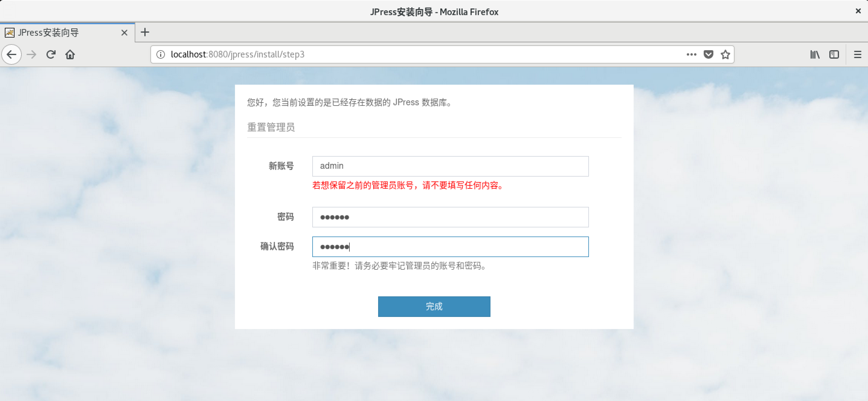Open the browser home page

(x=70, y=54)
